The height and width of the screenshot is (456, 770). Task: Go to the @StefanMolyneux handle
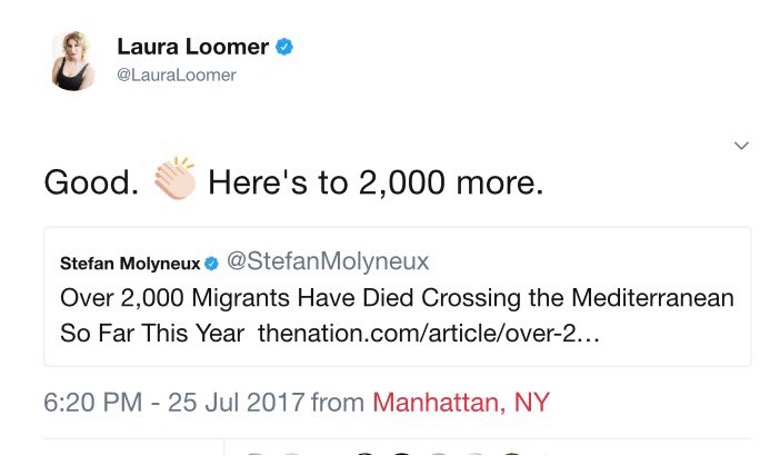point(328,263)
